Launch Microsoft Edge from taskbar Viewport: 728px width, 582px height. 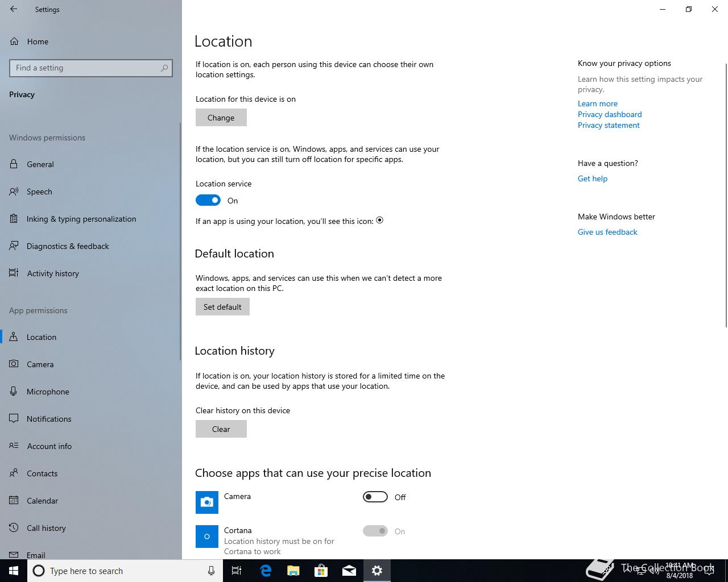(266, 571)
